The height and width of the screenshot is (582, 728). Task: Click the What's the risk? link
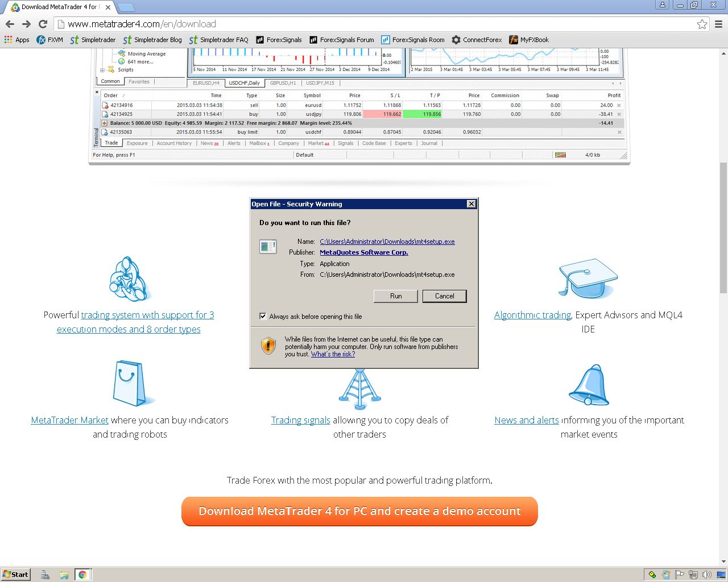333,354
